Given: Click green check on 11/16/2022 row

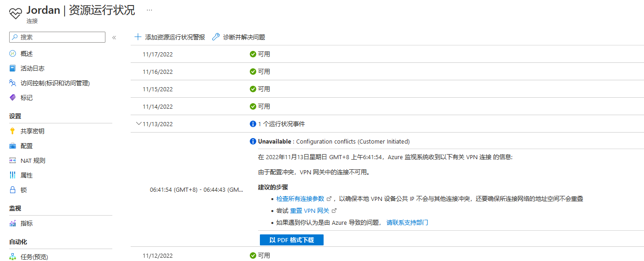Looking at the screenshot, I should [253, 72].
